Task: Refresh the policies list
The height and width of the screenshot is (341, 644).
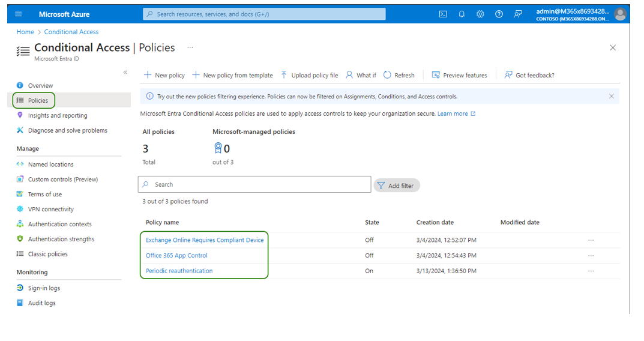Action: point(399,75)
